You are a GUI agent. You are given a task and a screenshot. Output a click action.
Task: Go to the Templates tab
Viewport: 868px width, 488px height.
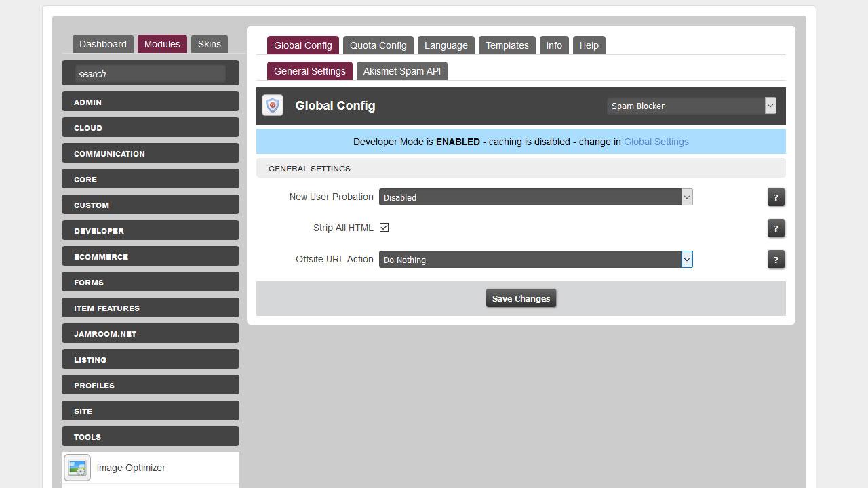click(x=507, y=45)
